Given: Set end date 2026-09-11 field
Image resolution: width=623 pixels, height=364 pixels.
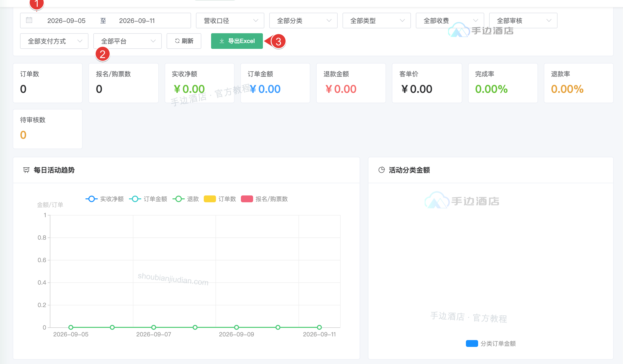Looking at the screenshot, I should click(x=137, y=21).
